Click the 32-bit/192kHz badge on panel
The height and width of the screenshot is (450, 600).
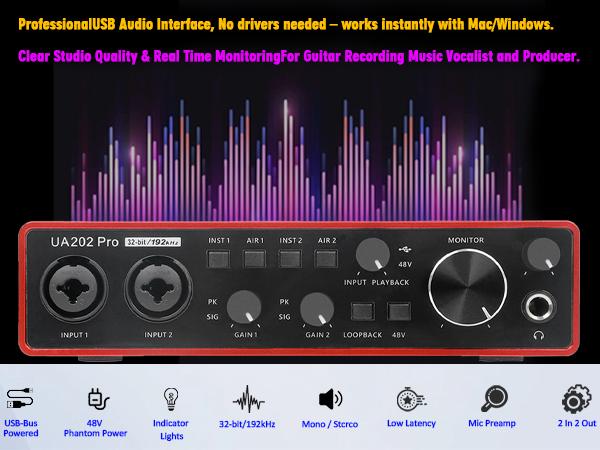pos(153,242)
